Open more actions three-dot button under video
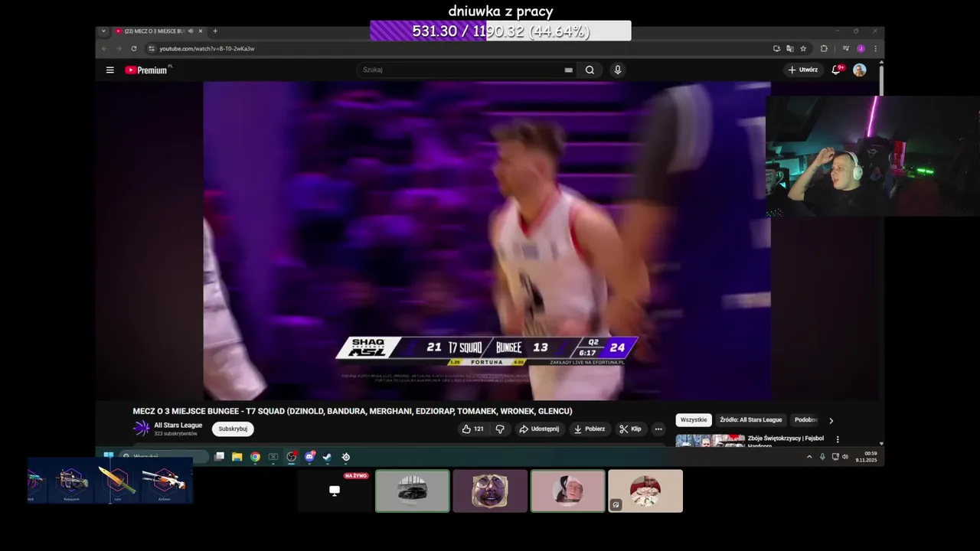980x551 pixels. (658, 429)
